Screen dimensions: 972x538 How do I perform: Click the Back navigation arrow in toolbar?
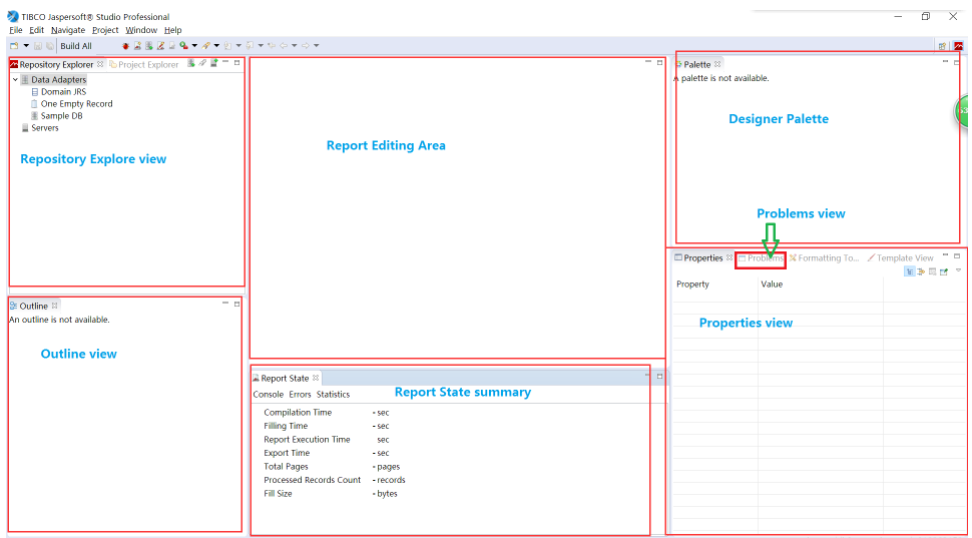point(284,46)
